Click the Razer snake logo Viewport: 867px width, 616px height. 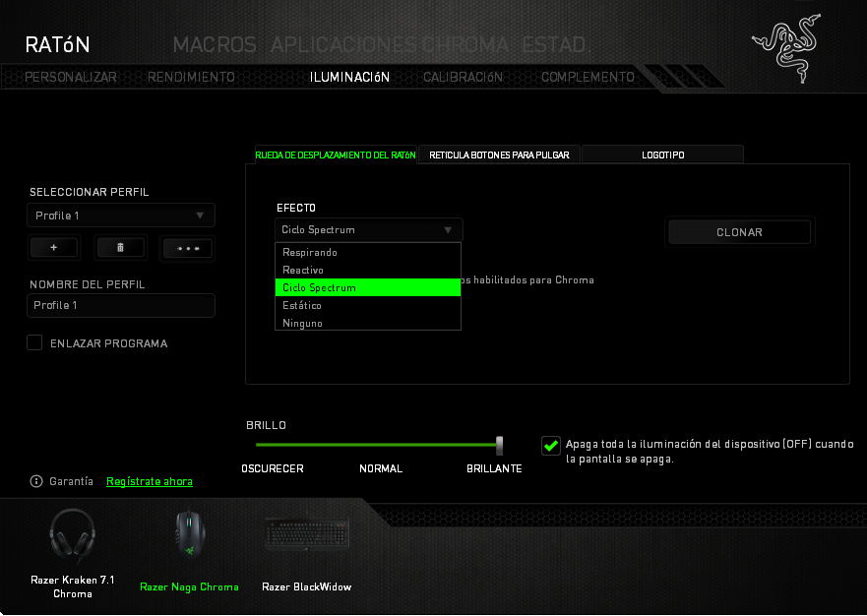click(x=786, y=48)
